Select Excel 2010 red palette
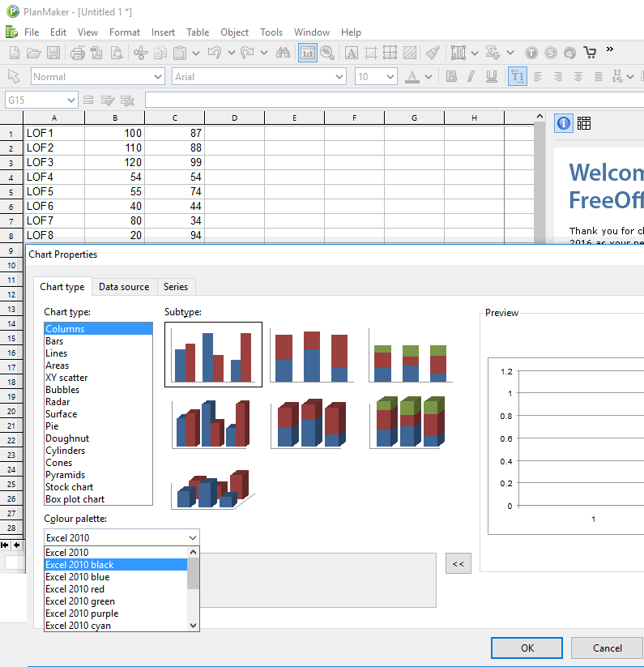 tap(116, 589)
